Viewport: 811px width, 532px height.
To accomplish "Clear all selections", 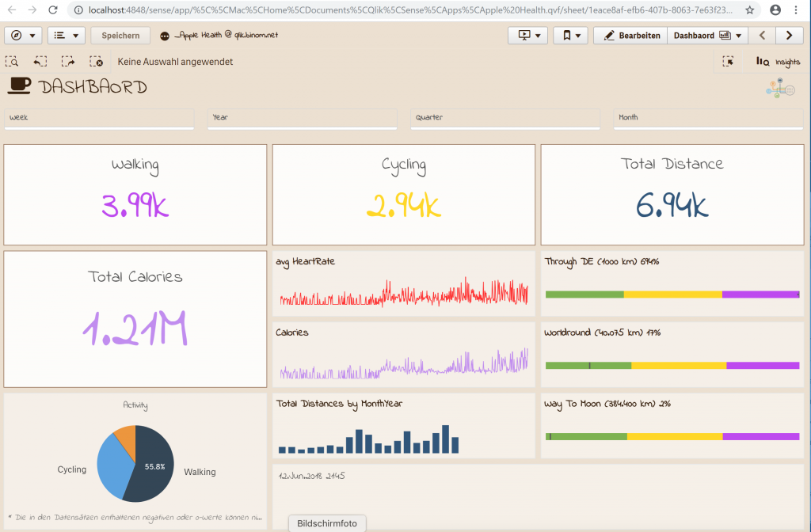I will pyautogui.click(x=97, y=61).
